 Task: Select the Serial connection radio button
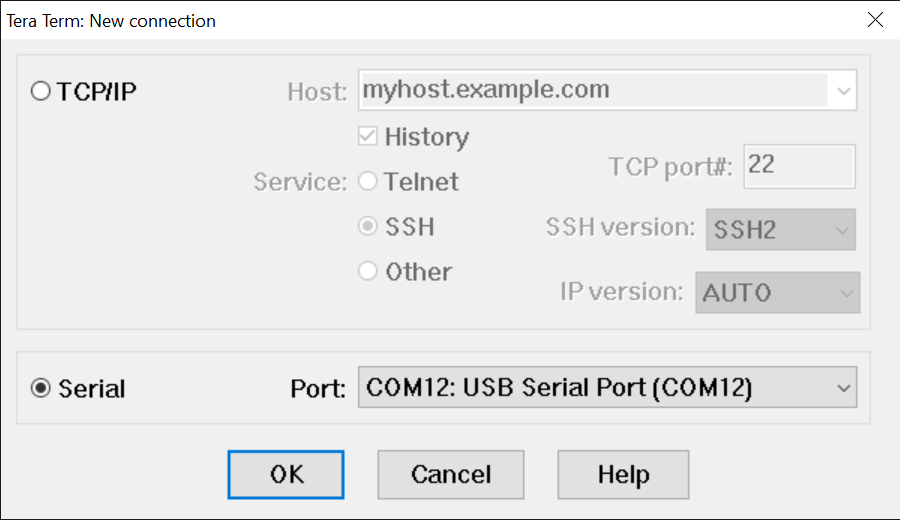coord(41,388)
